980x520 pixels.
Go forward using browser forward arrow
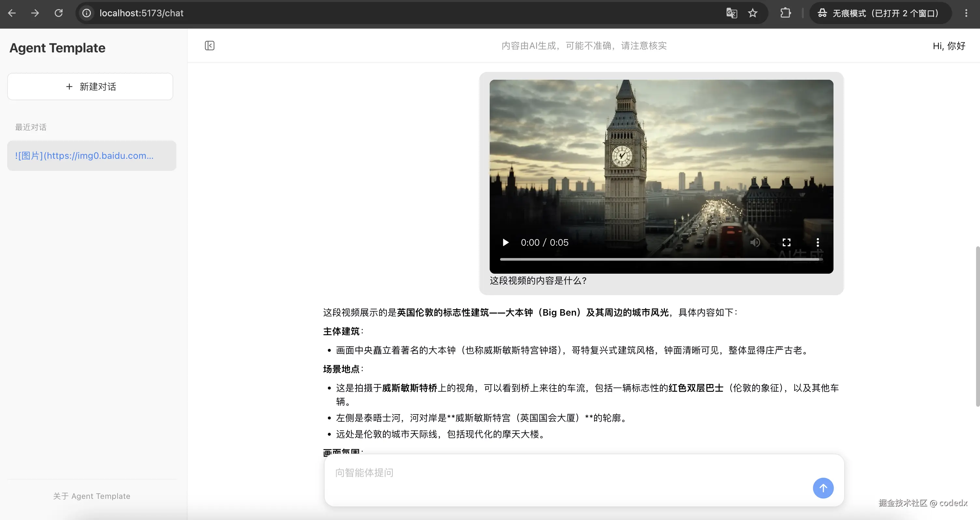point(35,13)
